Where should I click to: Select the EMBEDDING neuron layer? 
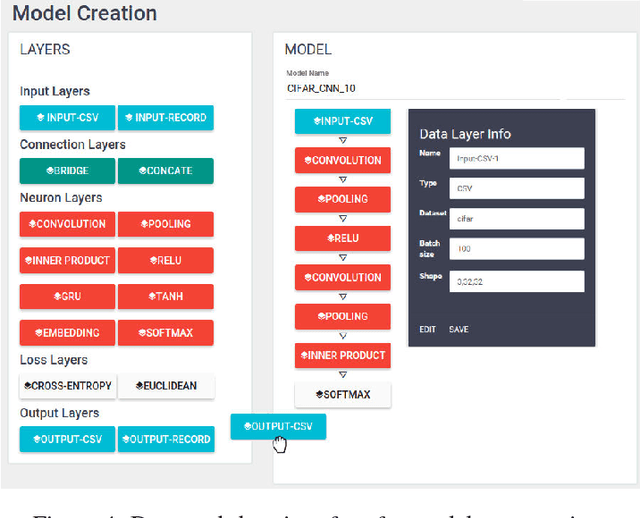click(67, 333)
